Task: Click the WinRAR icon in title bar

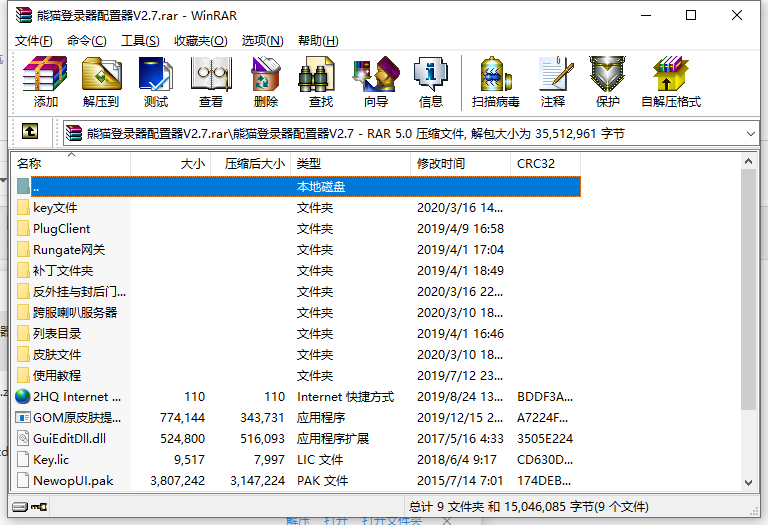Action: (x=24, y=15)
